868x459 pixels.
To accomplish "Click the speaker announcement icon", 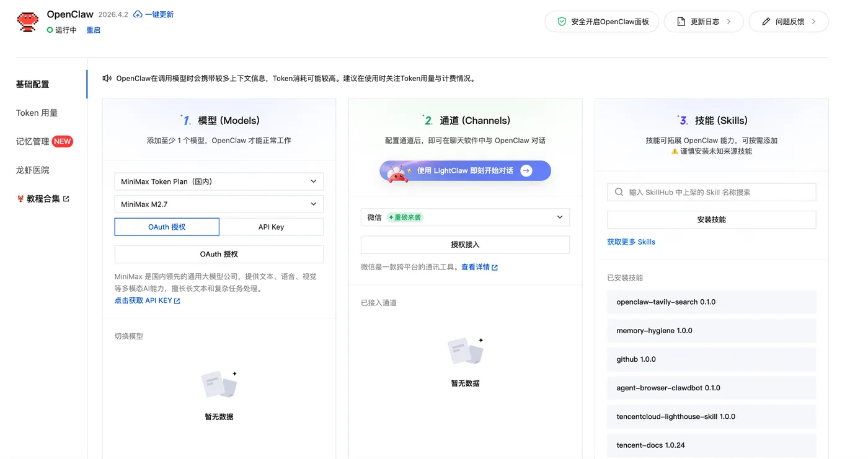I will [107, 78].
